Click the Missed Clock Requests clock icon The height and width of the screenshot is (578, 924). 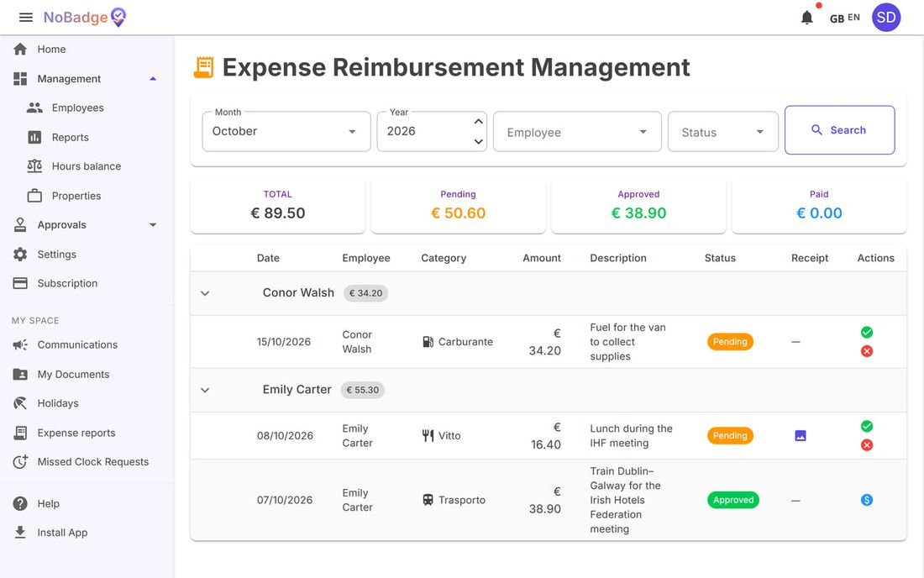click(20, 462)
